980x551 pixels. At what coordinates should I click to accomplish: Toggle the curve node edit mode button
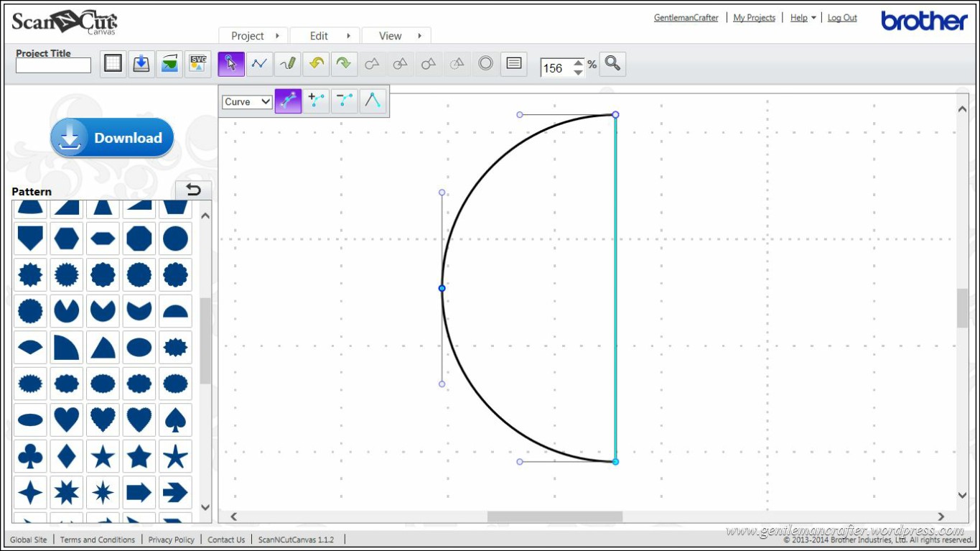click(288, 101)
